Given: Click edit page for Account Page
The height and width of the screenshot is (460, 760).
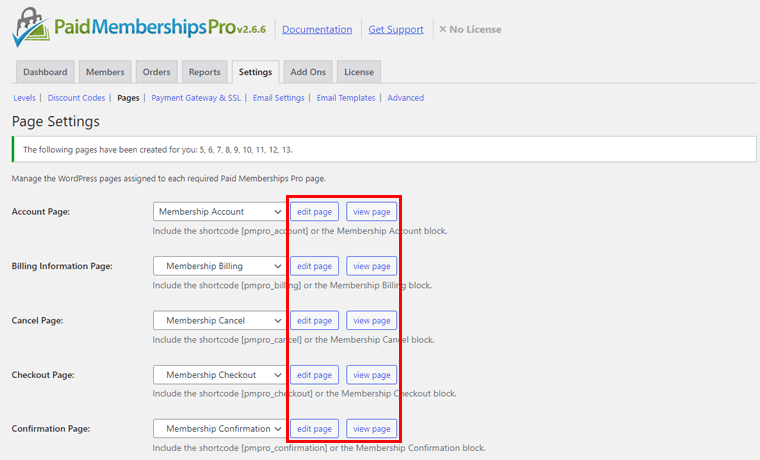Looking at the screenshot, I should pyautogui.click(x=315, y=212).
